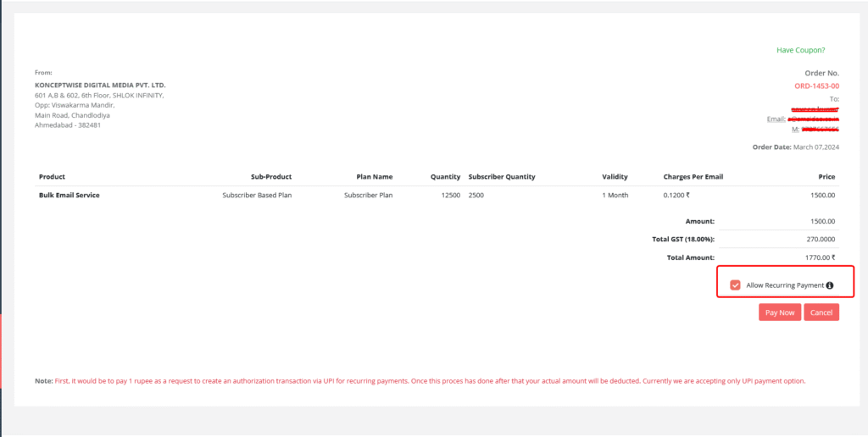Click the Charges Per Email column header

coord(693,177)
